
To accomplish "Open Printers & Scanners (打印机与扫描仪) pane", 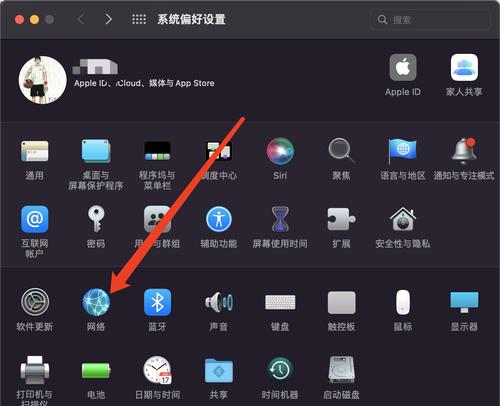I will [x=35, y=370].
